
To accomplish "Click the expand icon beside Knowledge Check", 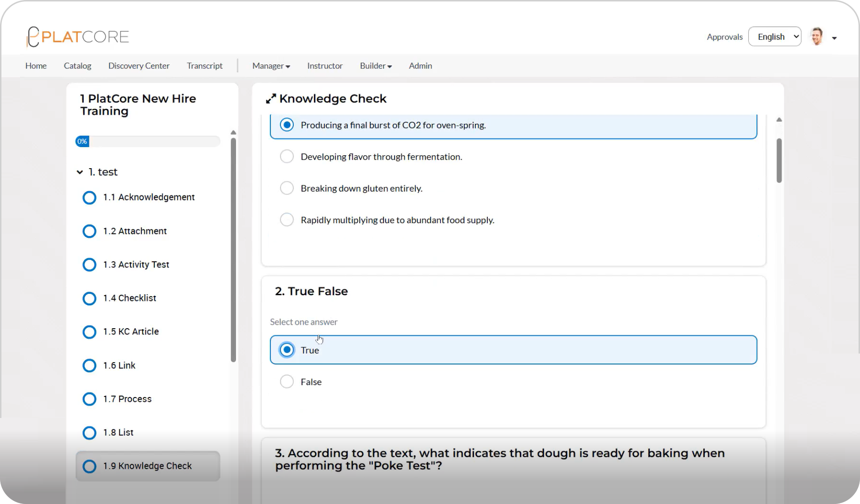I will [x=271, y=99].
